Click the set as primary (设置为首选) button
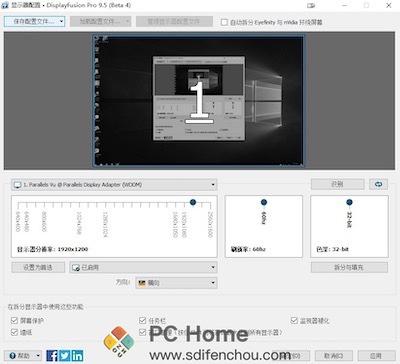Image resolution: width=400 pixels, height=364 pixels. pyautogui.click(x=38, y=267)
